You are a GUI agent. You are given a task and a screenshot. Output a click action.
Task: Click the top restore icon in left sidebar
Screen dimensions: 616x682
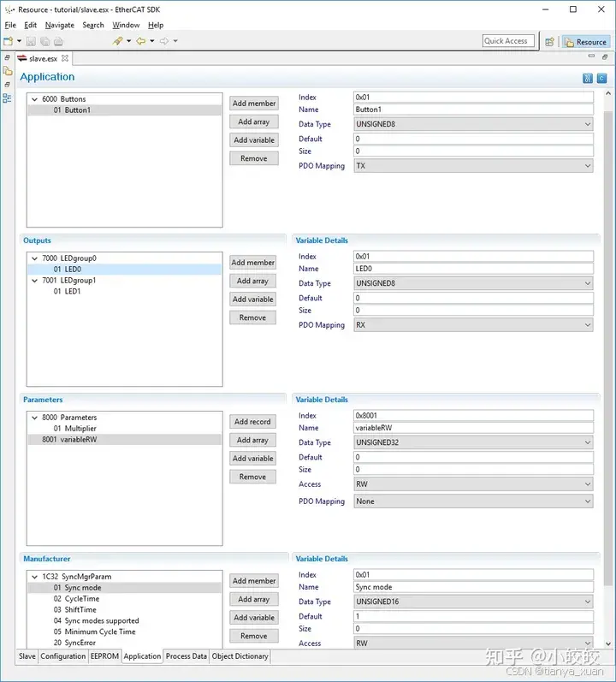[8, 57]
